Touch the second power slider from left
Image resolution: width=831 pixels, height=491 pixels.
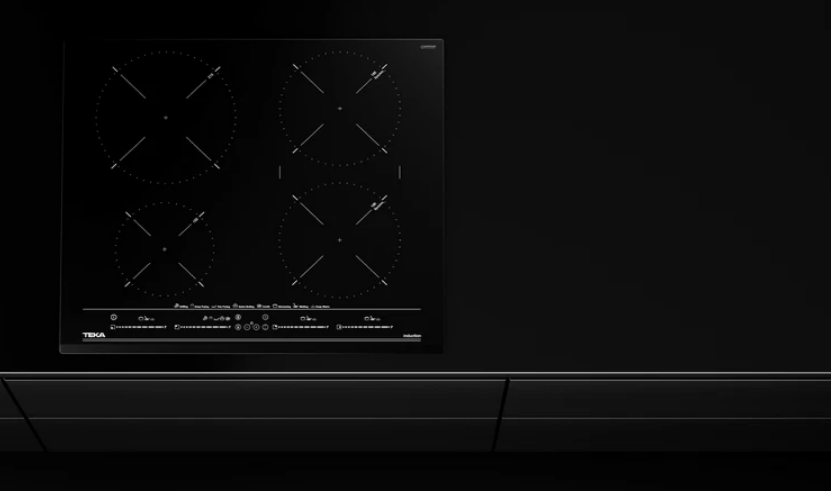tap(202, 327)
